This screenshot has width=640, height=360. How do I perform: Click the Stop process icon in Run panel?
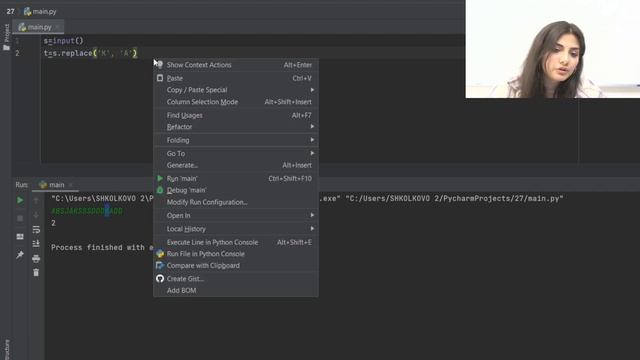click(x=20, y=218)
